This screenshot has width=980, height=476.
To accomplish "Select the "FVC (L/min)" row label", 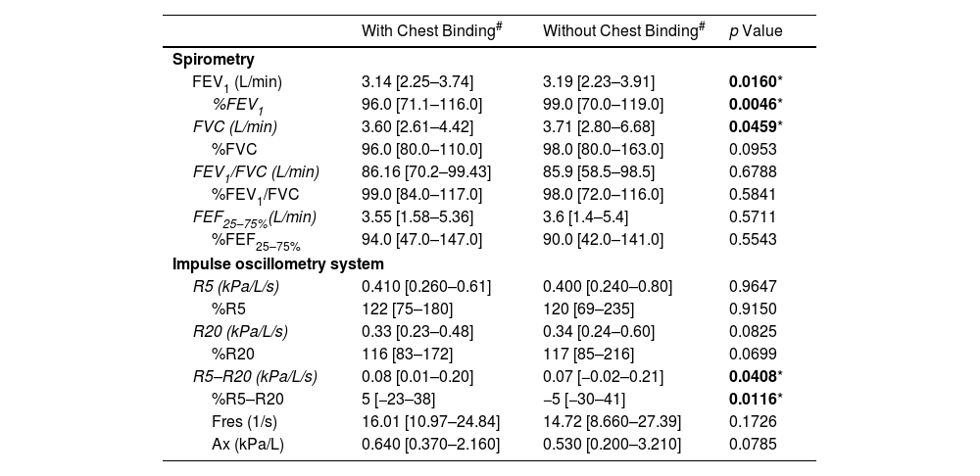I will pyautogui.click(x=235, y=127).
